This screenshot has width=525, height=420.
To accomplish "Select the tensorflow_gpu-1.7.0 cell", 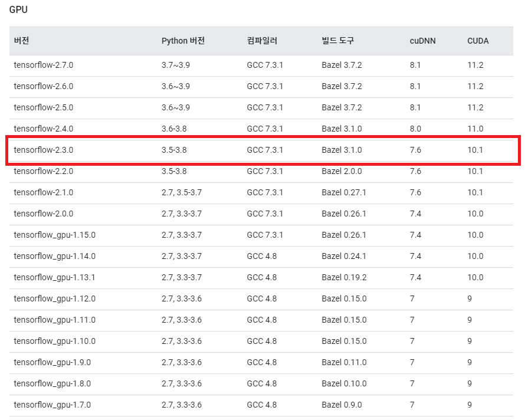I will coord(52,405).
